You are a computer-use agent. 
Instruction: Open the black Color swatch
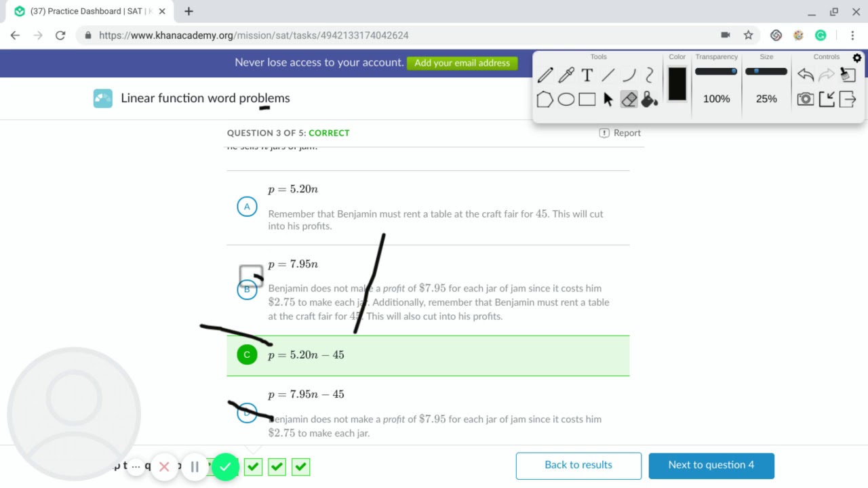[x=677, y=84]
